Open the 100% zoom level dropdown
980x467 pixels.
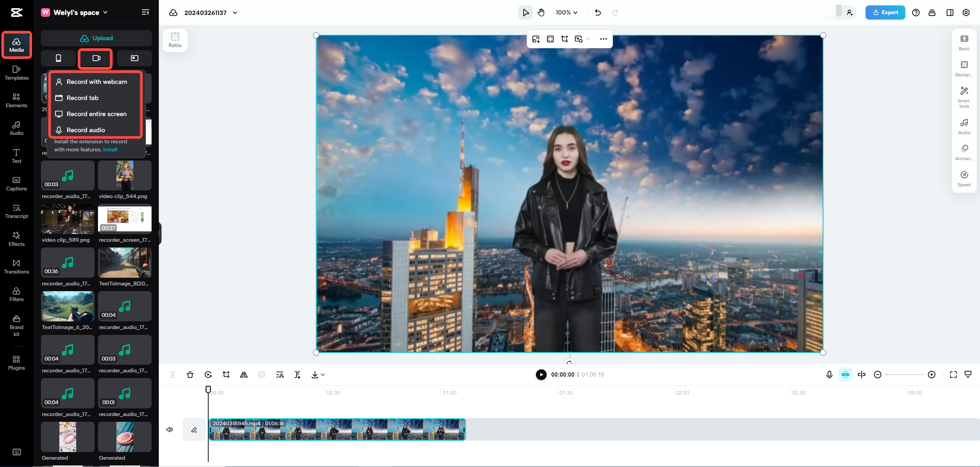tap(567, 12)
